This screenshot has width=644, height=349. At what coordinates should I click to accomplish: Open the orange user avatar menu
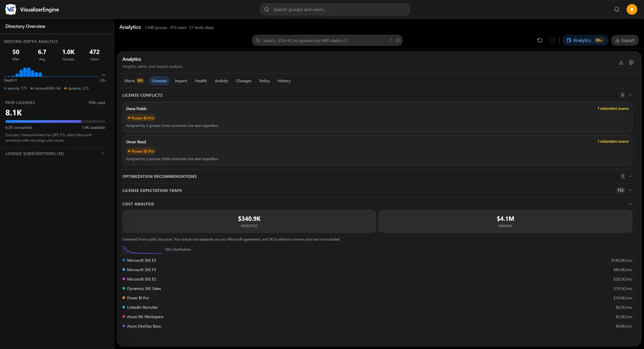(632, 9)
